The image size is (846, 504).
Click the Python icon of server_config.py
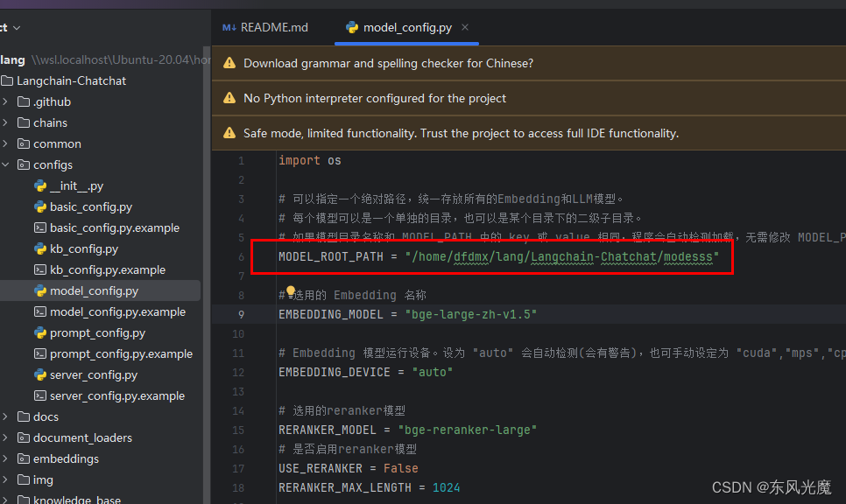(40, 374)
